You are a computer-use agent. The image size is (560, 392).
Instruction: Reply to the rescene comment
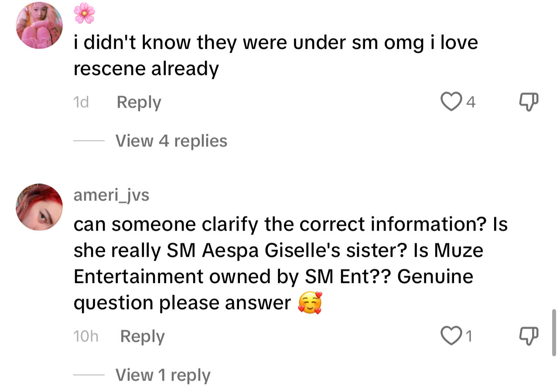tap(139, 102)
